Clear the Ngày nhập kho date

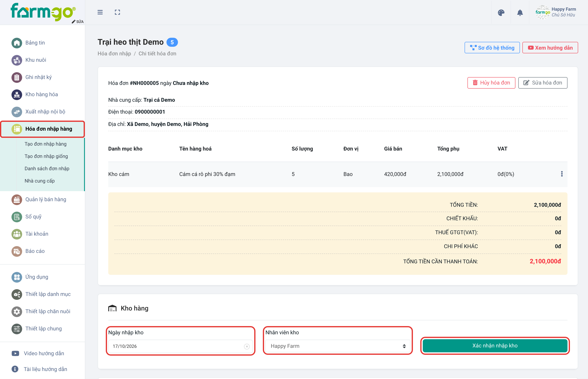pos(247,347)
